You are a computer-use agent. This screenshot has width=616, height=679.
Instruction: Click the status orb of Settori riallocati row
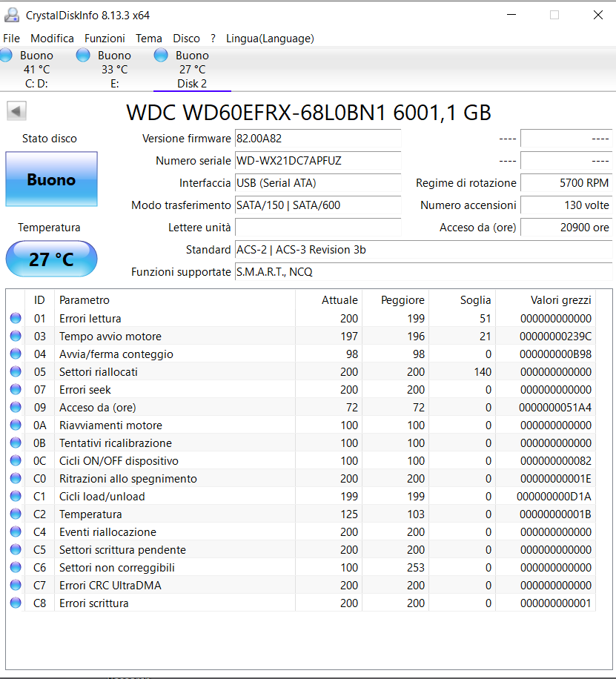(16, 371)
